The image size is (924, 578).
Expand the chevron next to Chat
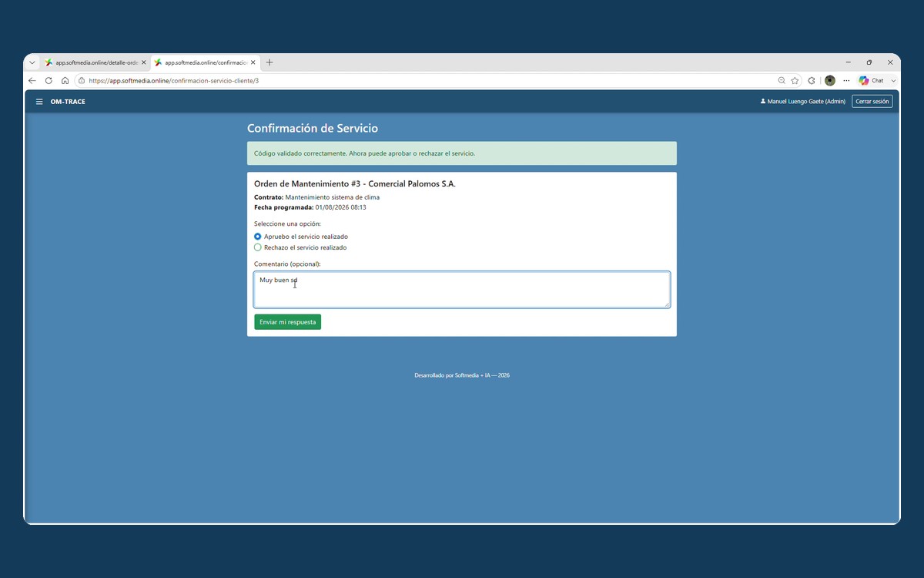point(893,80)
